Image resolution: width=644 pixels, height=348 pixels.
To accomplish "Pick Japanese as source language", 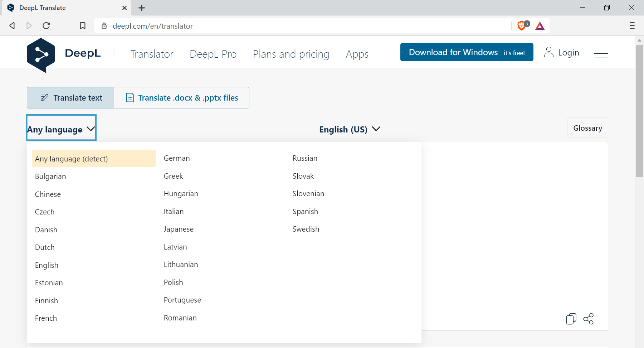I will 179,229.
